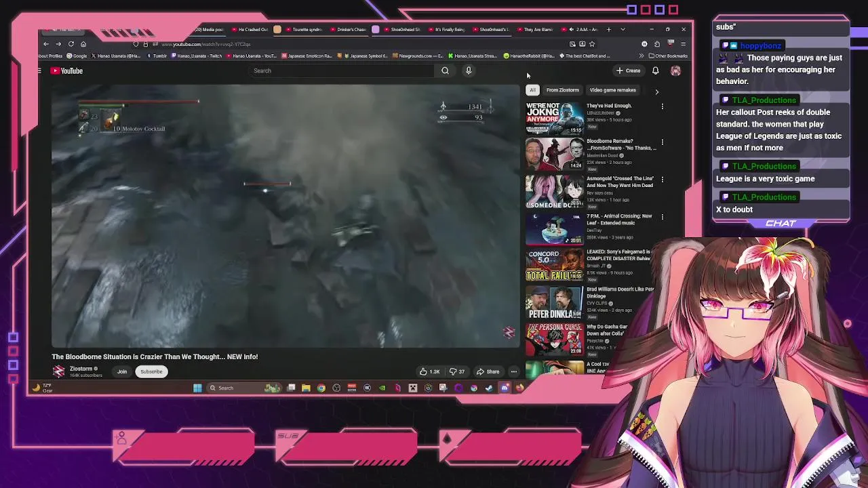Open the Japanese Emoticon bookmark
Image resolution: width=868 pixels, height=488 pixels.
(307, 56)
